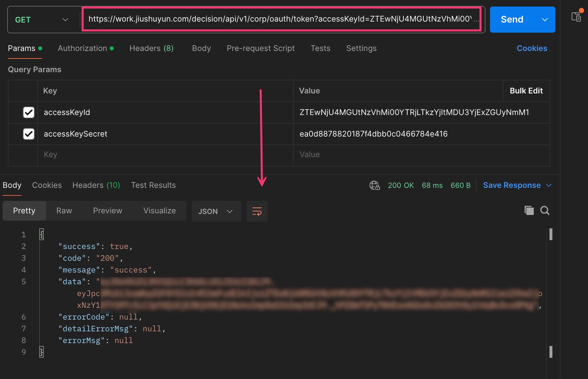Screen dimensions: 588x379
Task: Open the response Cookies tab
Action: [47, 185]
